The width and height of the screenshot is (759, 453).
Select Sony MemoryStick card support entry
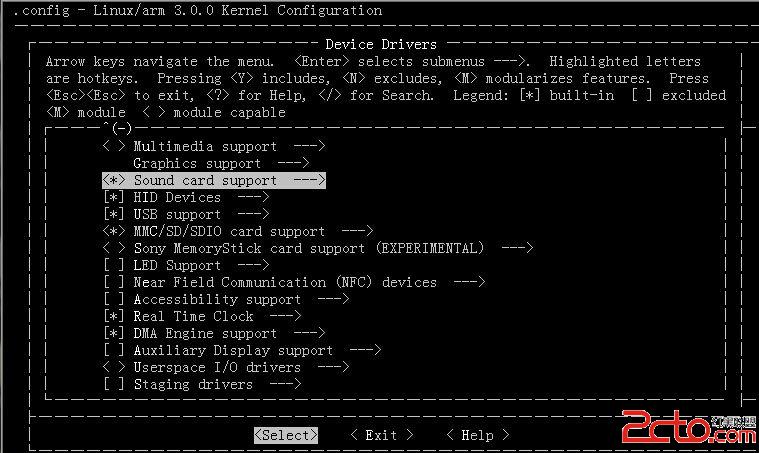(x=308, y=248)
